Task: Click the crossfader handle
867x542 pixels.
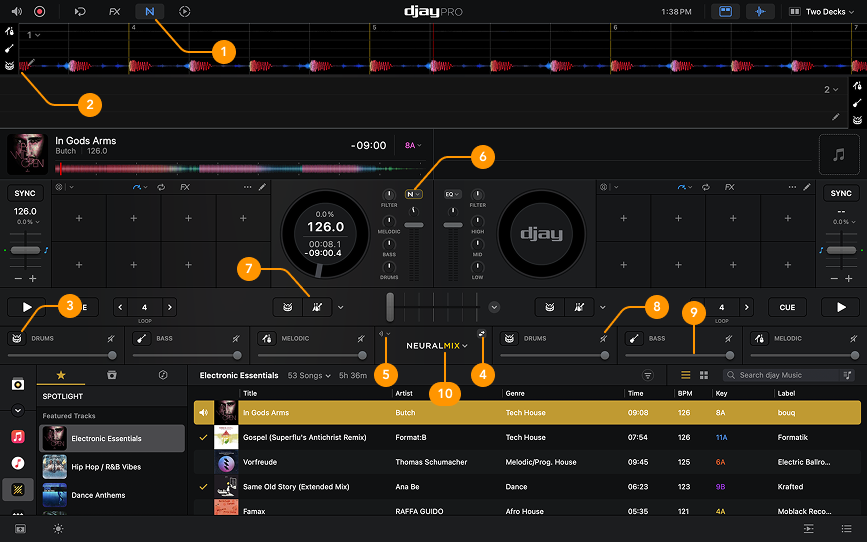Action: (x=390, y=307)
